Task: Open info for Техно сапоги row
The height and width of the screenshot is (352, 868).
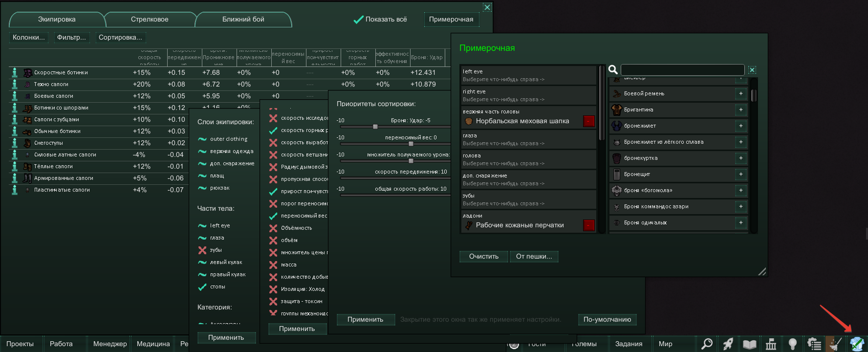Action: (x=15, y=84)
